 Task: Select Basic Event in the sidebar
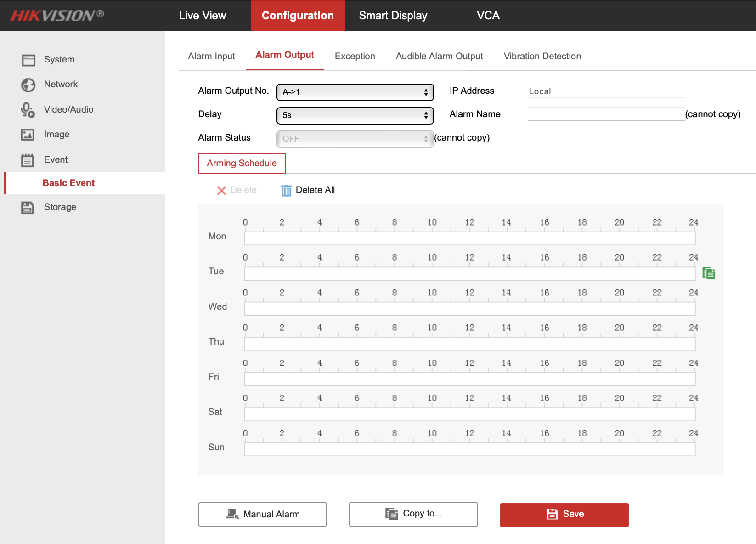point(68,183)
